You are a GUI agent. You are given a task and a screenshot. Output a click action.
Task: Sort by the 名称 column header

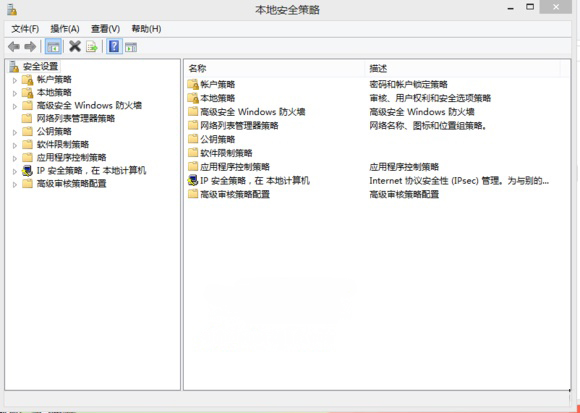tap(274, 68)
